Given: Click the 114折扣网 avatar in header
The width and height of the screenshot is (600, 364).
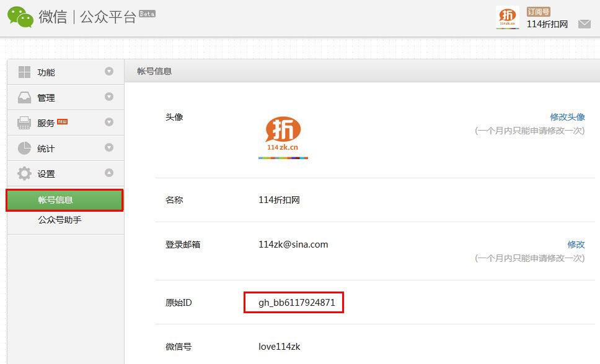Looking at the screenshot, I should pyautogui.click(x=508, y=17).
